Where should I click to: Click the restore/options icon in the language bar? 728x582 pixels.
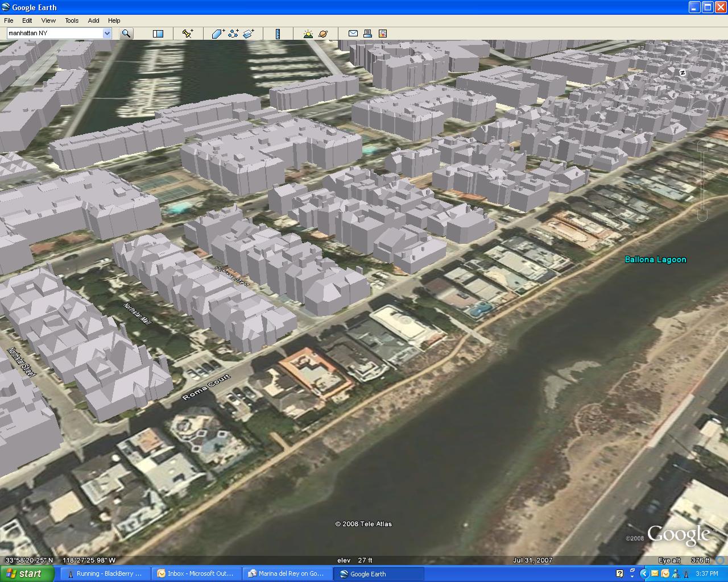point(632,571)
